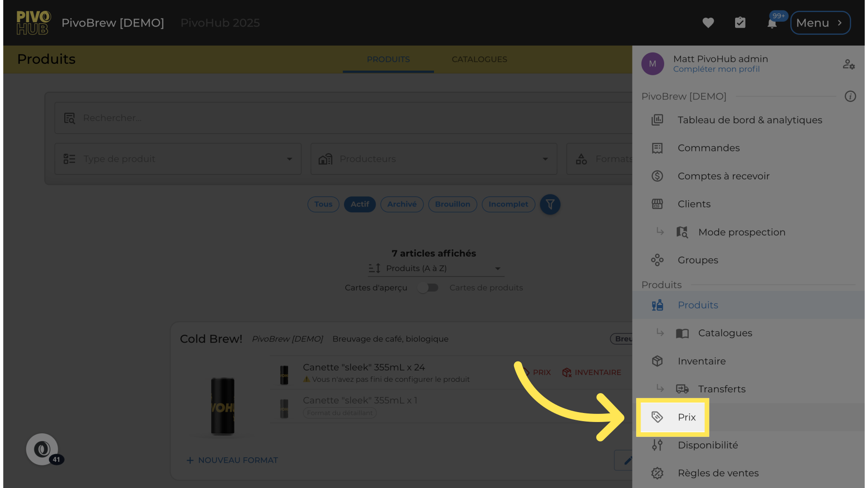Open the floating help widget with 41 badge
This screenshot has width=868, height=488.
tap(42, 449)
